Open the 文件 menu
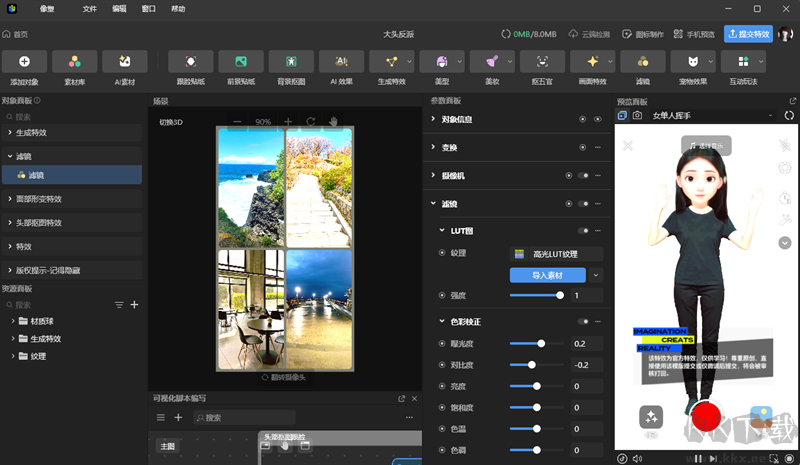Image resolution: width=800 pixels, height=465 pixels. pos(90,8)
